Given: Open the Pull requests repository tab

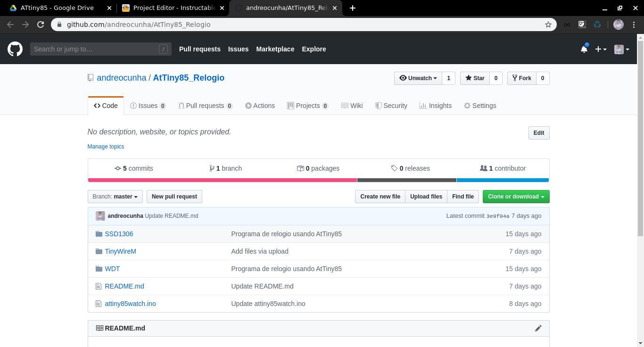Looking at the screenshot, I should tap(206, 106).
